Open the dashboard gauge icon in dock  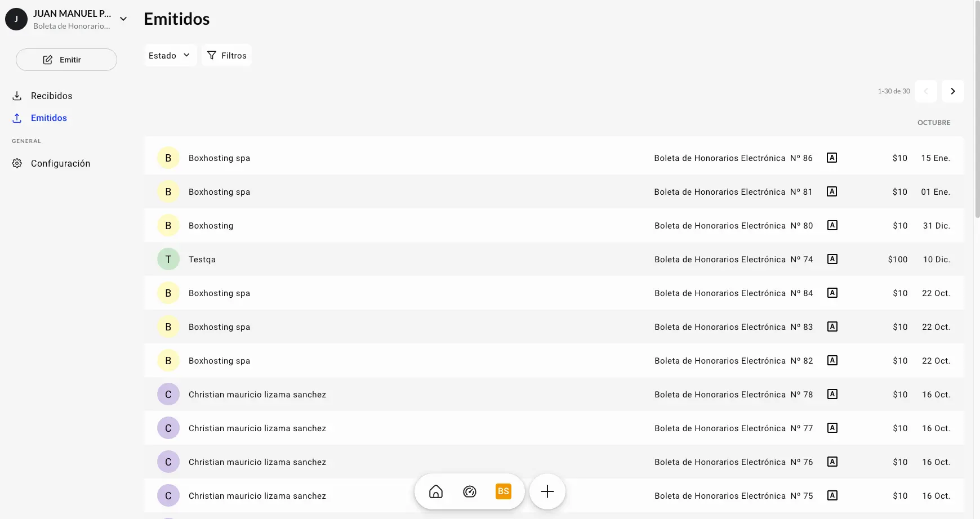pyautogui.click(x=470, y=491)
